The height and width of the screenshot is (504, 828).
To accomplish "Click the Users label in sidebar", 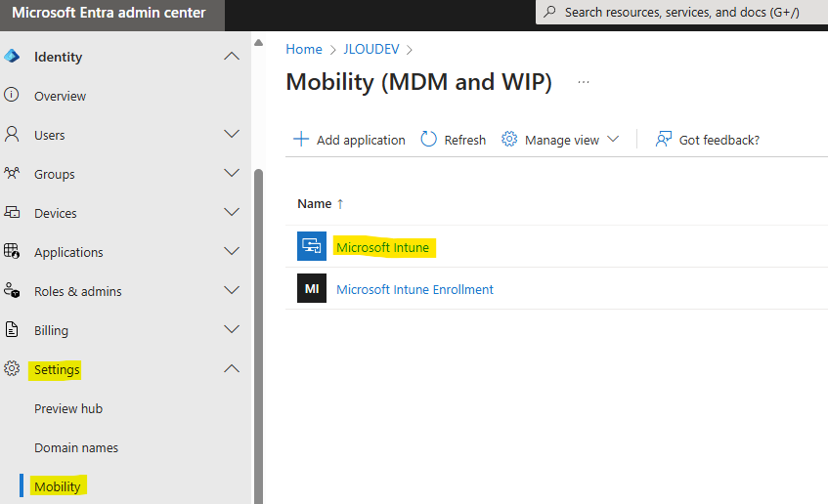I will pos(50,135).
